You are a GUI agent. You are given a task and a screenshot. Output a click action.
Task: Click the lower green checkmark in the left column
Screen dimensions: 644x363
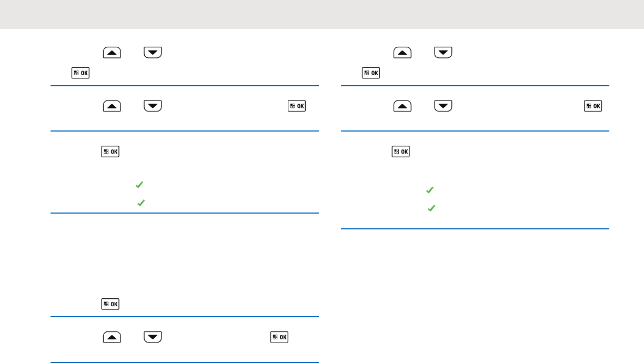pos(140,202)
